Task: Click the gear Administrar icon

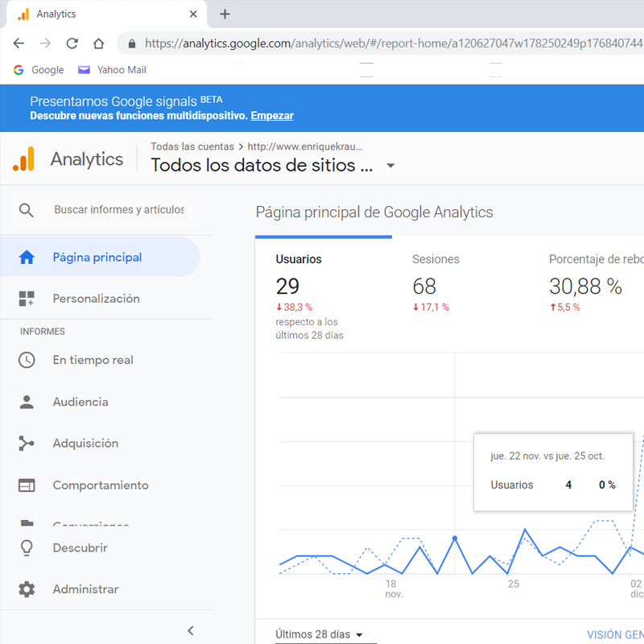Action: click(27, 589)
